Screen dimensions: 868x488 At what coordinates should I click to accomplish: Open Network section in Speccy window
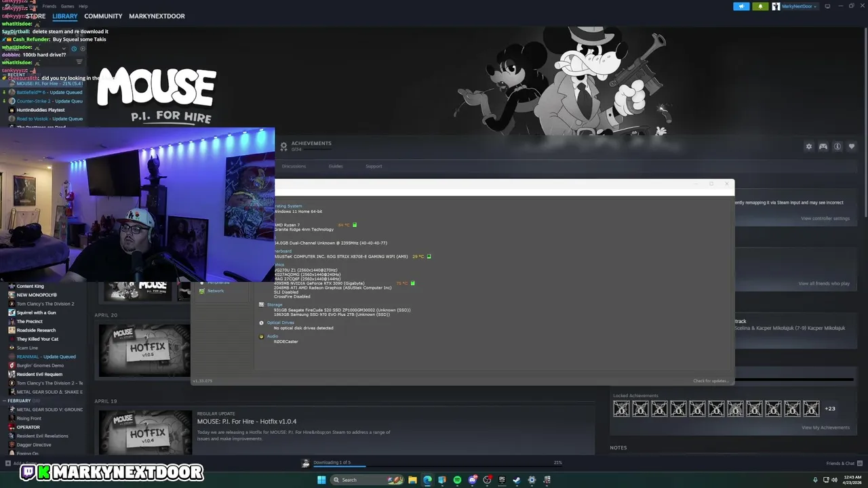coord(215,291)
